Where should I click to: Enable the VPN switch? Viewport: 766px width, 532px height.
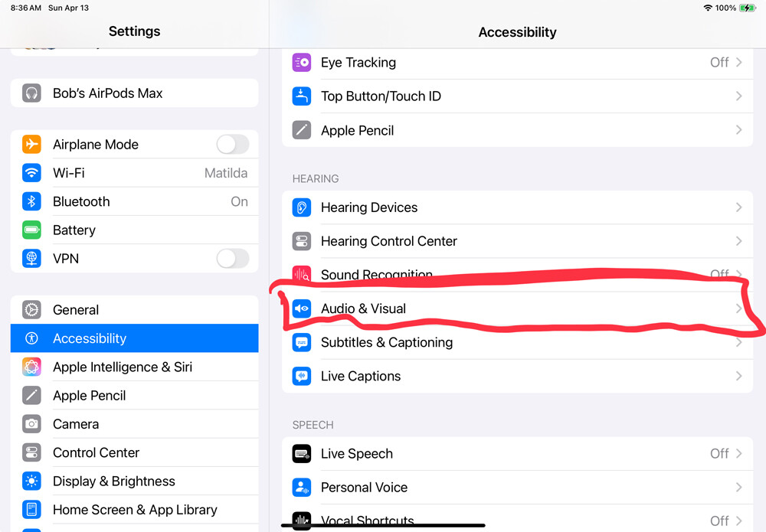pyautogui.click(x=233, y=259)
